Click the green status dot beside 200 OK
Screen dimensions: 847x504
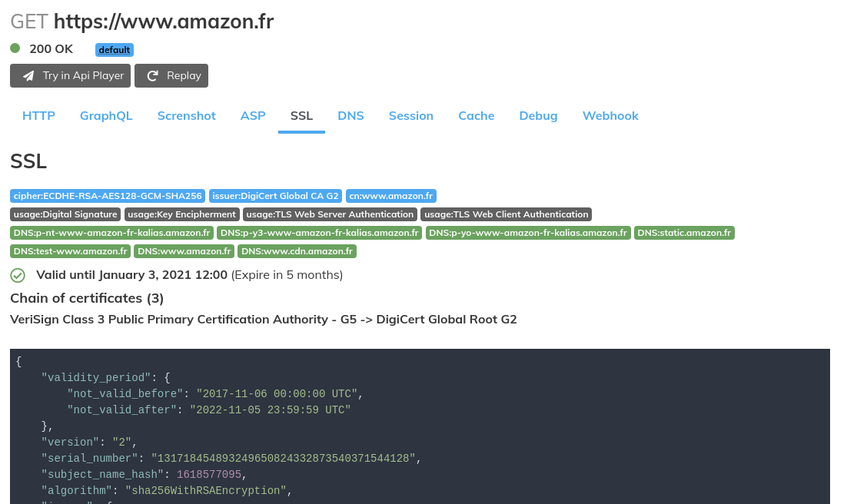15,48
